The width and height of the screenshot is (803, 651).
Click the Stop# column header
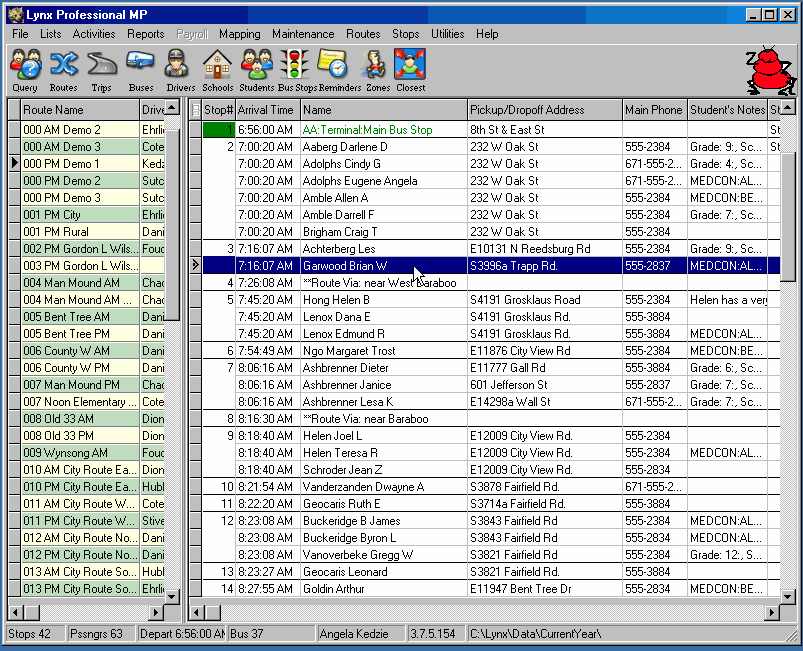coord(219,110)
